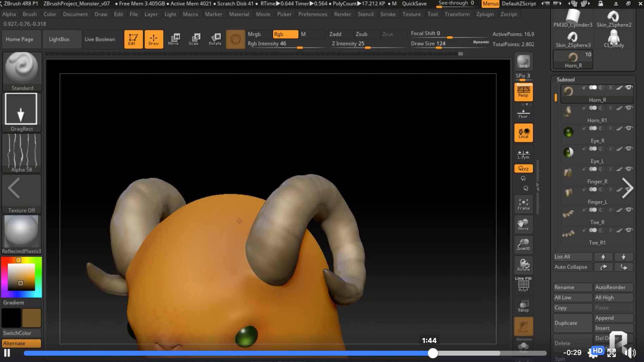Click the LightBox button

click(59, 39)
